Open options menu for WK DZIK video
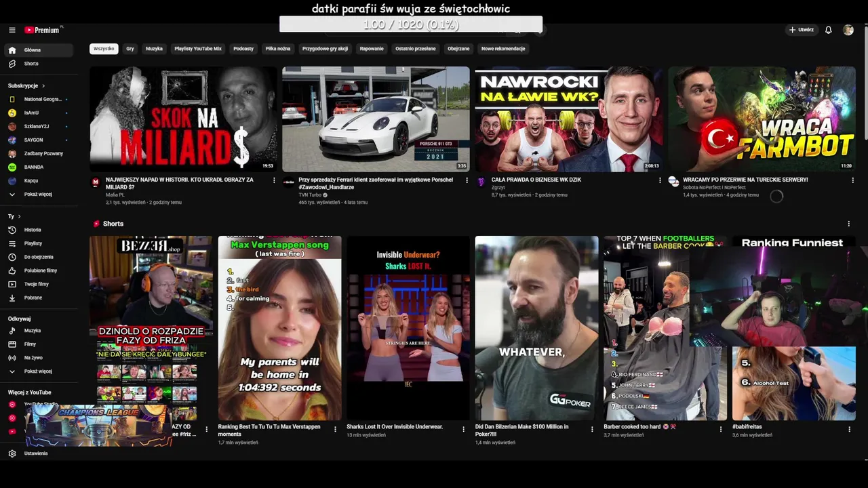The width and height of the screenshot is (868, 488). point(660,180)
